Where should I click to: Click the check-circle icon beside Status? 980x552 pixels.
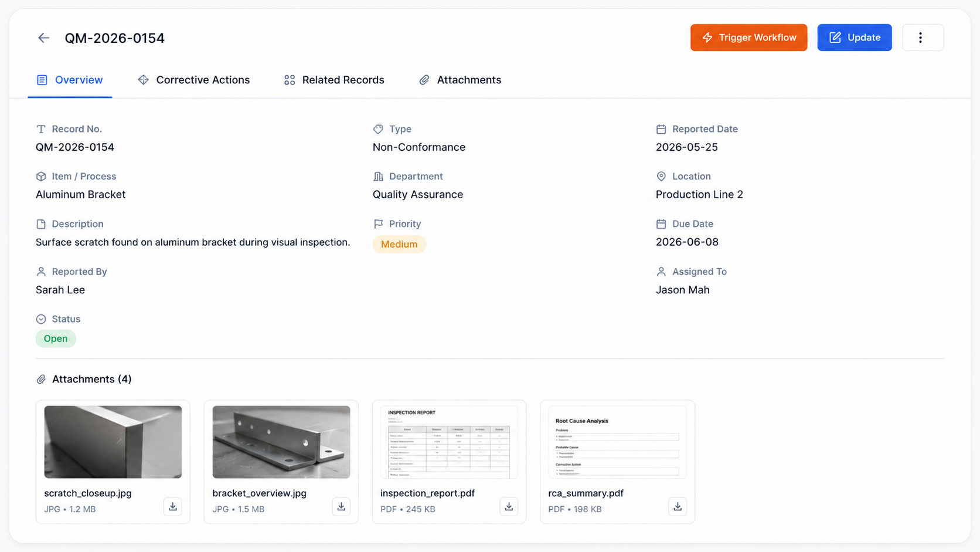pos(41,319)
